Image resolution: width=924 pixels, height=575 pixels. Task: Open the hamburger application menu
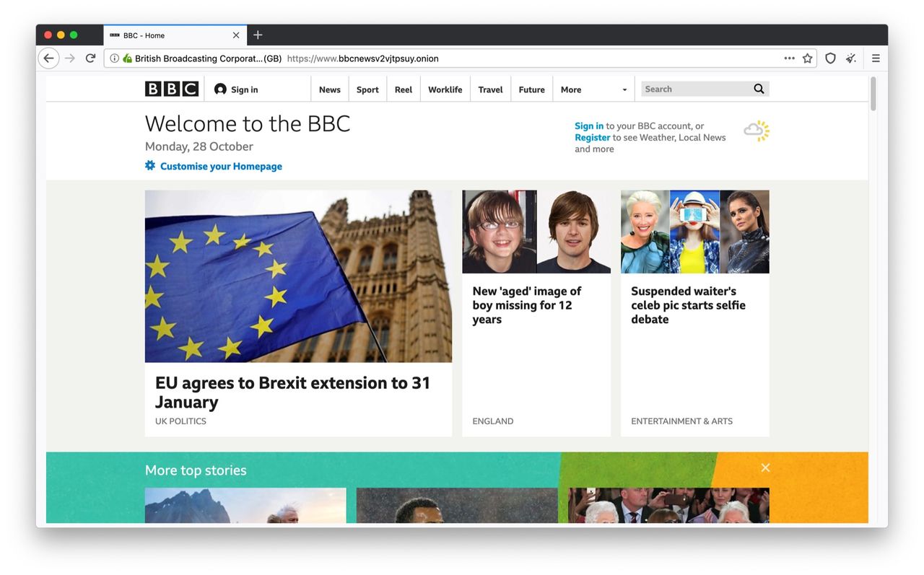[875, 58]
